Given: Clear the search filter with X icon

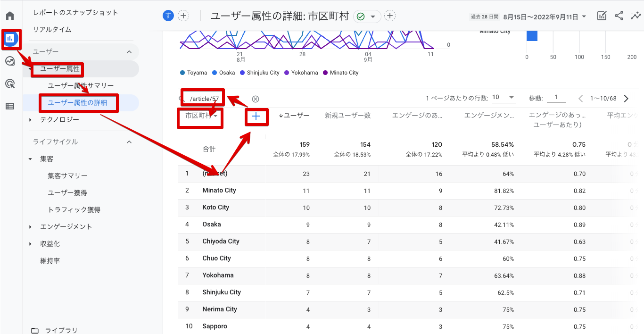Looking at the screenshot, I should [256, 99].
